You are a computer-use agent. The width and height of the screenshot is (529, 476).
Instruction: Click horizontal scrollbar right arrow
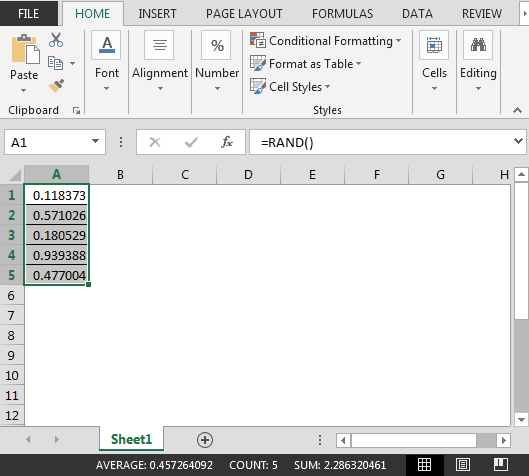point(503,440)
